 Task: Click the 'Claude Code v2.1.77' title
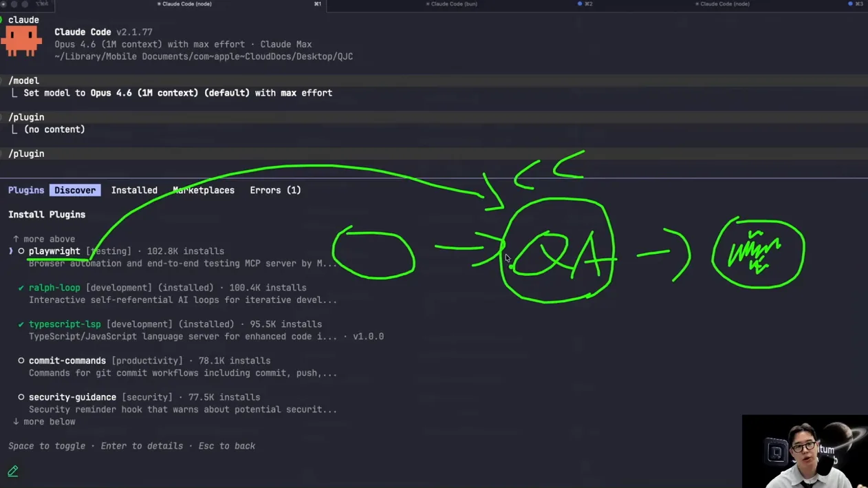[103, 32]
